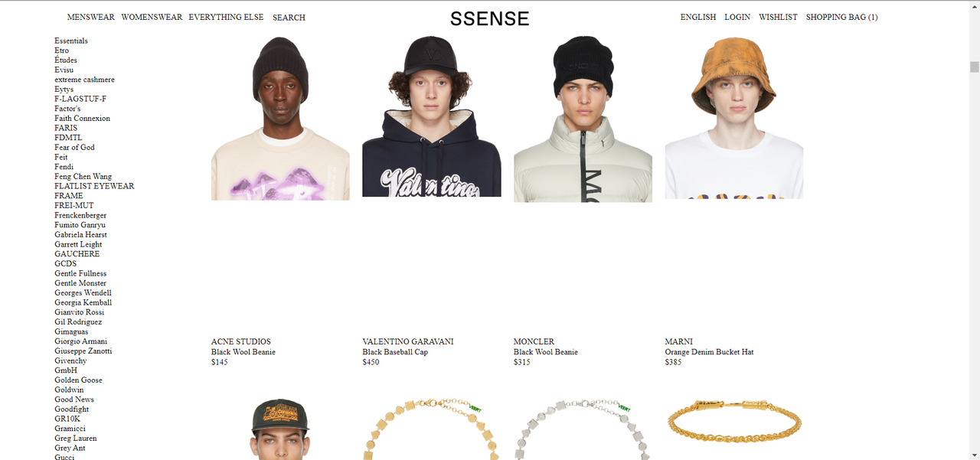This screenshot has width=980, height=460.
Task: Open Moncler black wool beanie image
Action: 583,119
